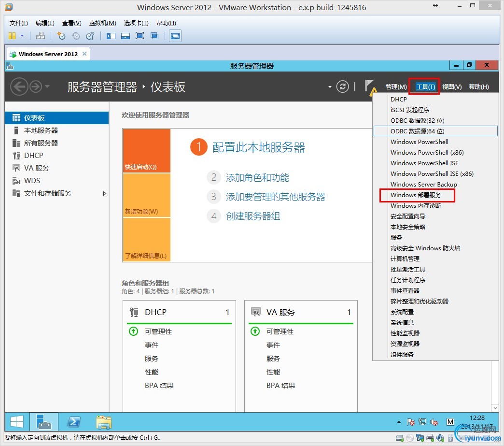Open VMware 文件(F) menu

coord(18,23)
